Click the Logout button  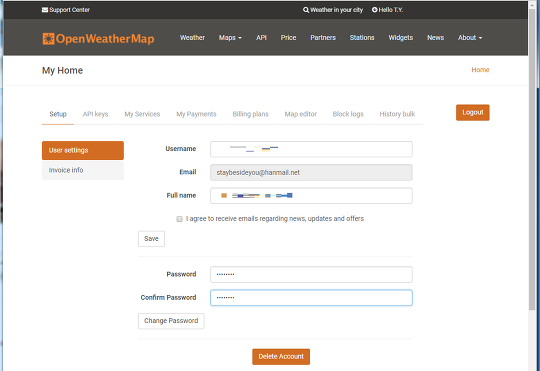(x=472, y=113)
